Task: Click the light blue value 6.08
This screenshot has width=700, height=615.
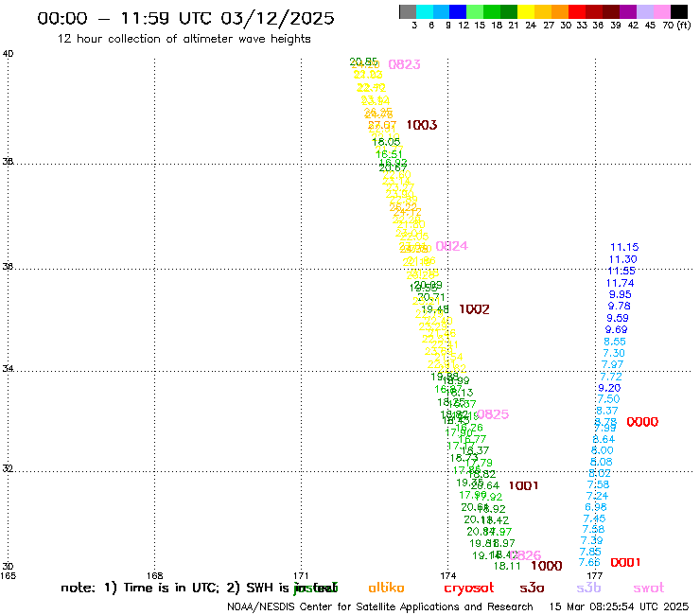Action: (x=602, y=462)
